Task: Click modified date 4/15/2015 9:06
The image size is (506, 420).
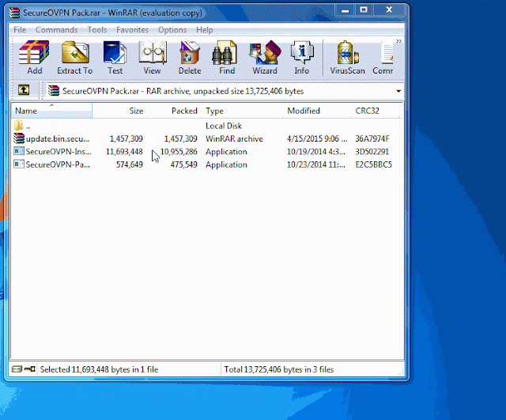Action: click(317, 139)
